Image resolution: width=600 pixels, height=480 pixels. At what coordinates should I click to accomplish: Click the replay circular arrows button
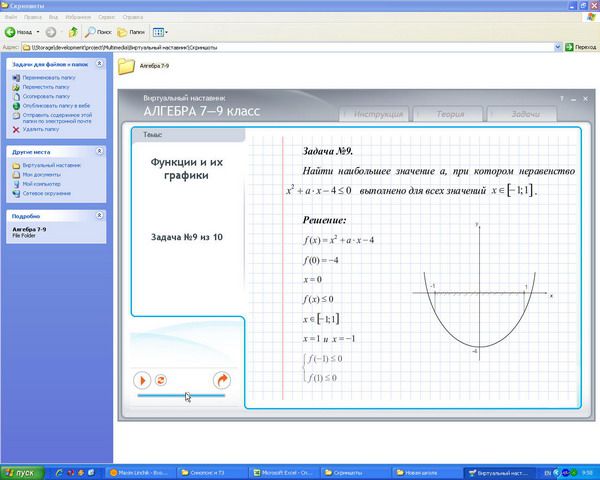(160, 380)
